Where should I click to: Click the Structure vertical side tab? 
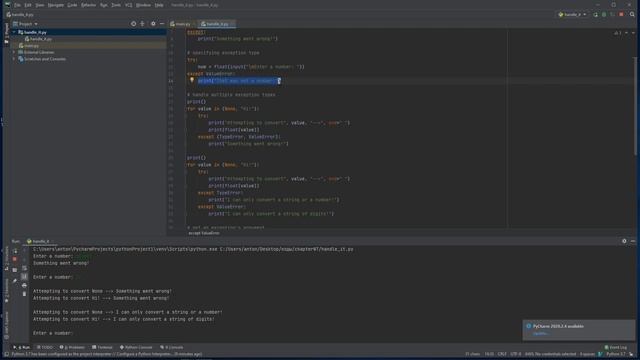tap(7, 258)
